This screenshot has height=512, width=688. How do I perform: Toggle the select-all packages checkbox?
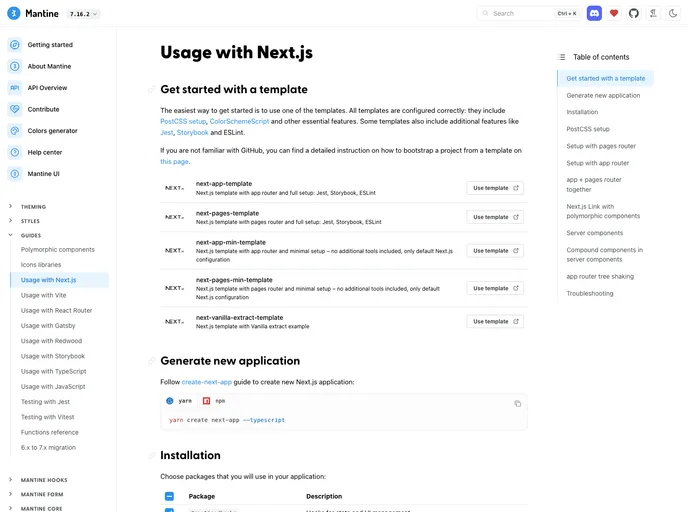pos(169,496)
